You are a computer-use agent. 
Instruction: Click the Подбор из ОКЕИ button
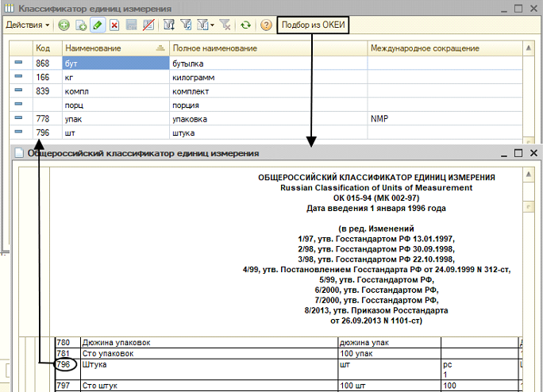point(313,25)
